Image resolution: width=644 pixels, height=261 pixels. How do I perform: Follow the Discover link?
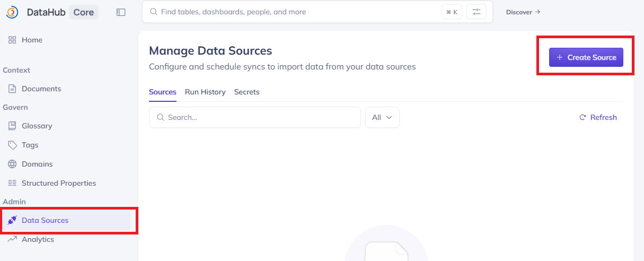523,12
